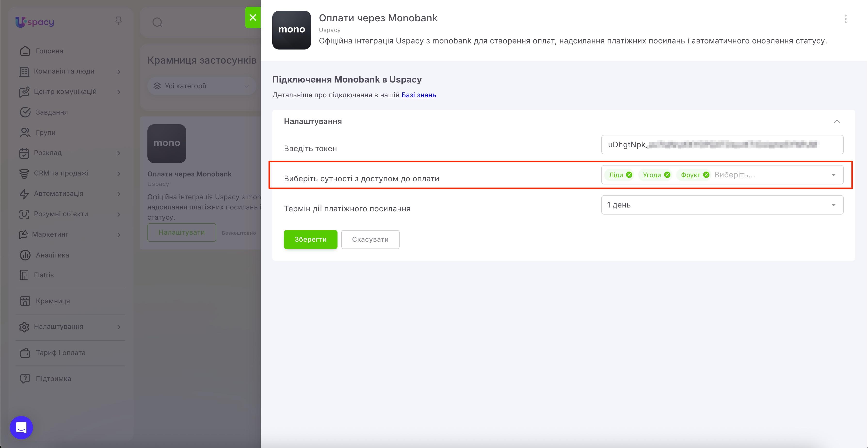Click the mono app card thumbnail in store
Screen dimensions: 868x448
point(167,144)
